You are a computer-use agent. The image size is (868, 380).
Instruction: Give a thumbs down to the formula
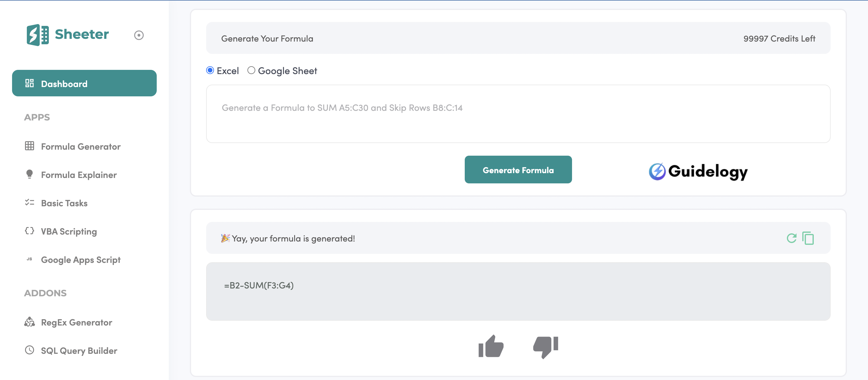click(546, 346)
